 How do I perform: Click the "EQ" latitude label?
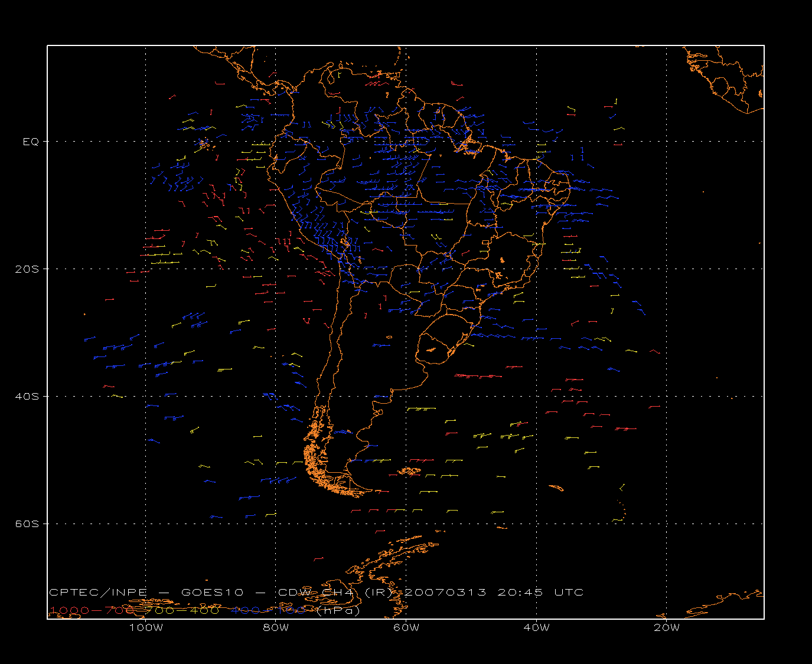[x=31, y=142]
